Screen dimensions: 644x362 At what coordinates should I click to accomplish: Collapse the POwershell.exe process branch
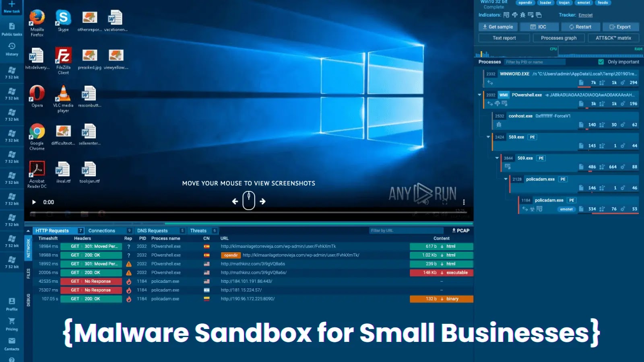pyautogui.click(x=479, y=95)
